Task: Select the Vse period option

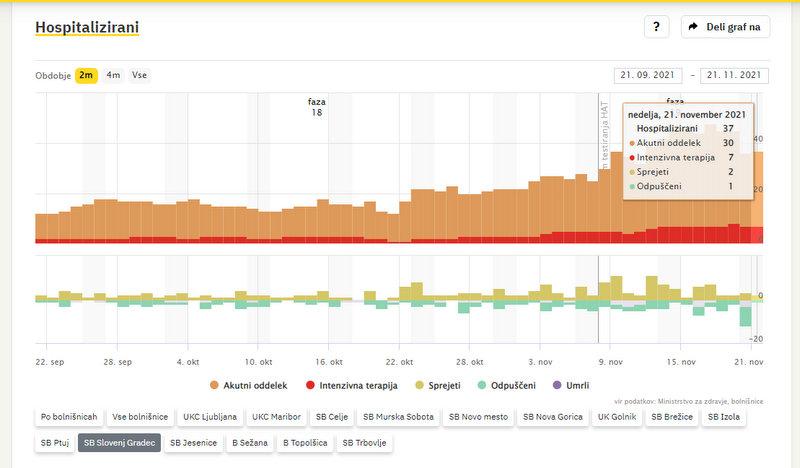Action: tap(138, 75)
